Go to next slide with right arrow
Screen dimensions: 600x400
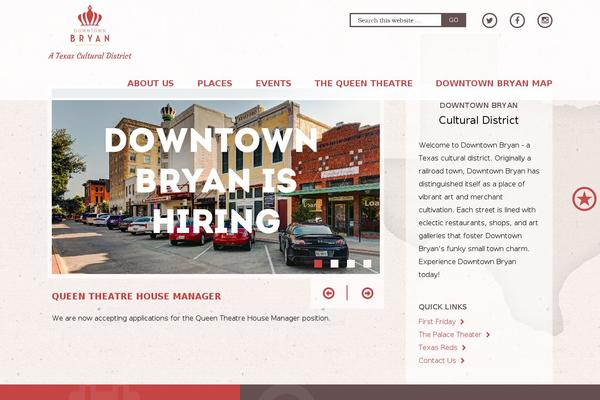click(367, 293)
